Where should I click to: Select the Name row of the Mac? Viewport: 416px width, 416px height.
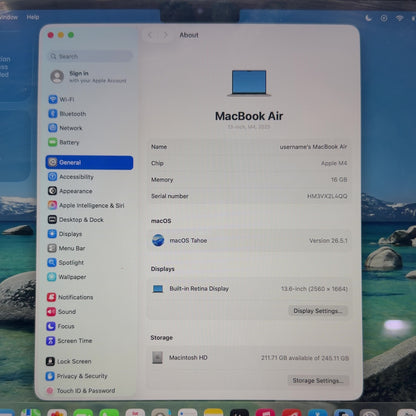(x=249, y=147)
